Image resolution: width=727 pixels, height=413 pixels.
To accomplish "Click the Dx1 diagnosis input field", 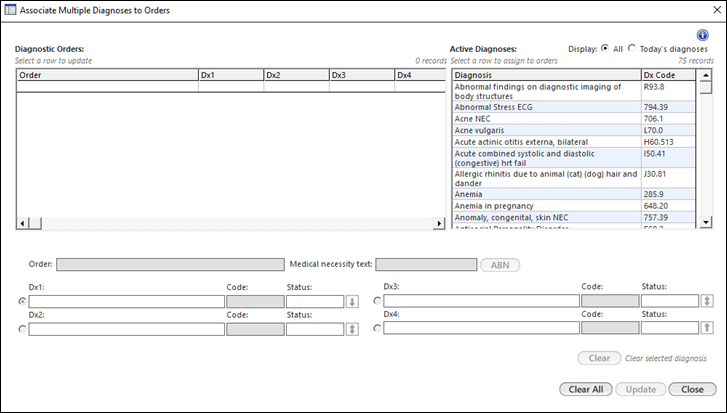I will pos(127,302).
